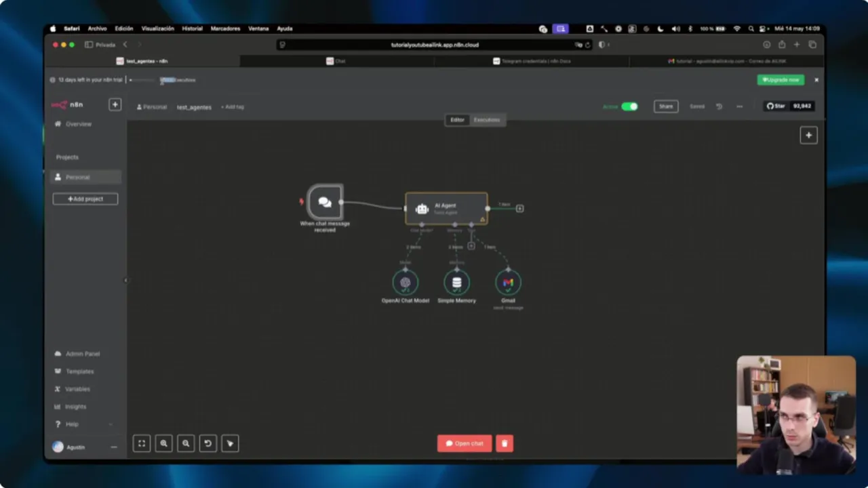868x488 pixels.
Task: Open the Apple menu
Action: tap(54, 28)
